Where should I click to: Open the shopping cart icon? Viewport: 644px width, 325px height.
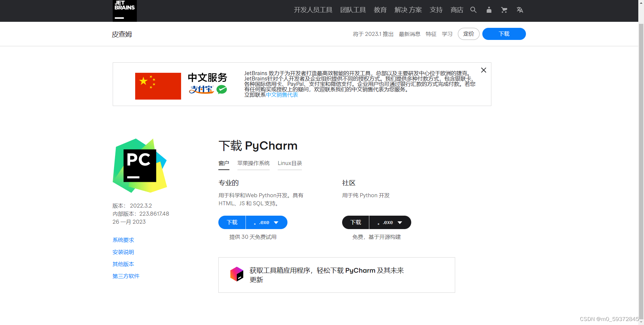[504, 10]
